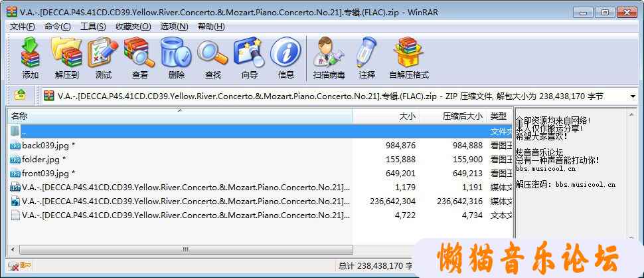This screenshot has width=644, height=278.
Task: Open the File (文件) menu
Action: [23, 27]
